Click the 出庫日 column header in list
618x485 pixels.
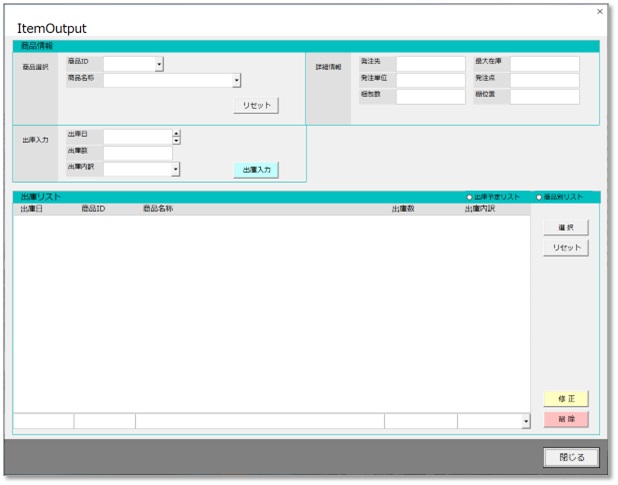point(32,209)
